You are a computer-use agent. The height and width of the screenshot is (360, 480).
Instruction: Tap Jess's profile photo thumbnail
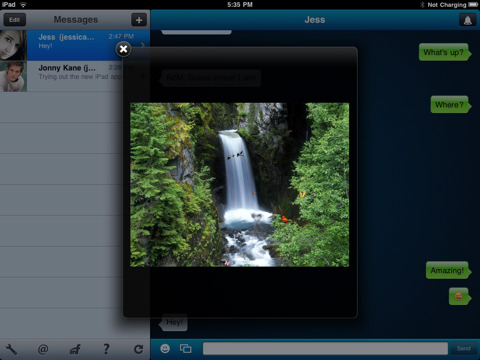[x=13, y=45]
